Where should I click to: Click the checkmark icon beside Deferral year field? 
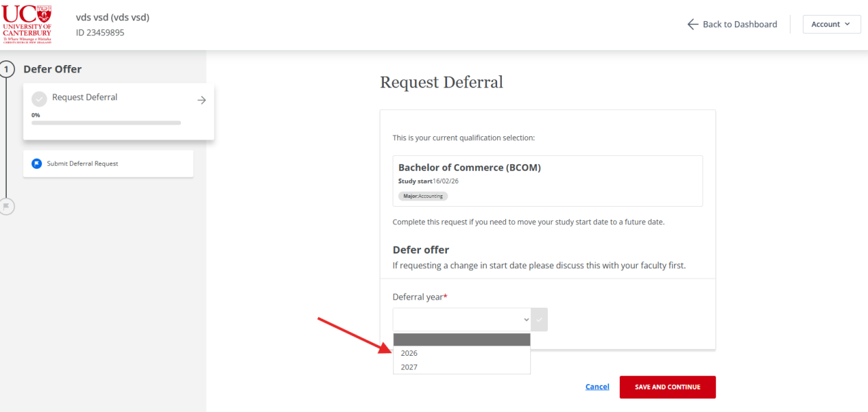coord(540,319)
